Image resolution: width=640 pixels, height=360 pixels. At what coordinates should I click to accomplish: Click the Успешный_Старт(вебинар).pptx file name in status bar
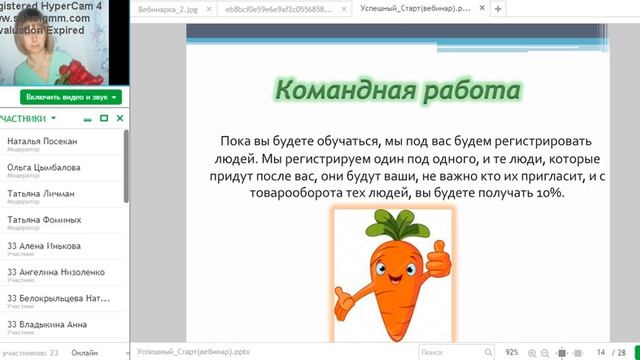193,351
